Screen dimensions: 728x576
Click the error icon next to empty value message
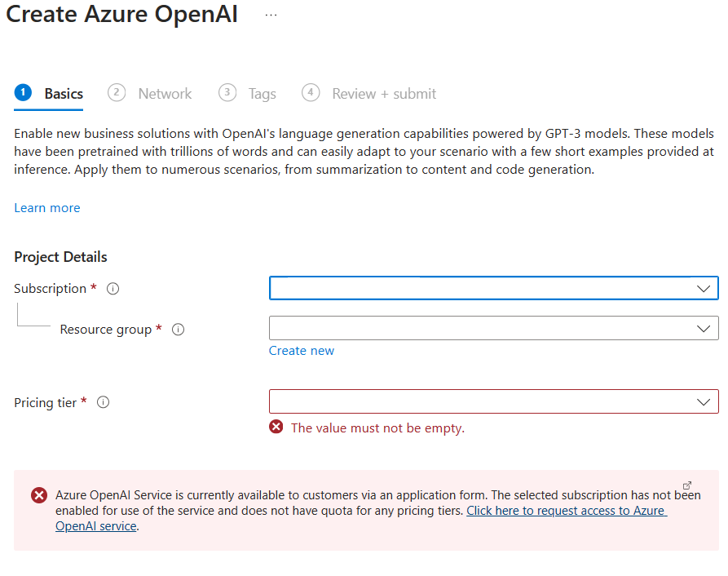click(x=276, y=427)
